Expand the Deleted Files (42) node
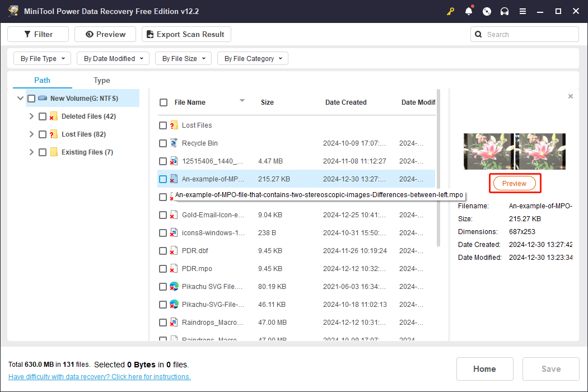This screenshot has width=588, height=392. pyautogui.click(x=31, y=116)
